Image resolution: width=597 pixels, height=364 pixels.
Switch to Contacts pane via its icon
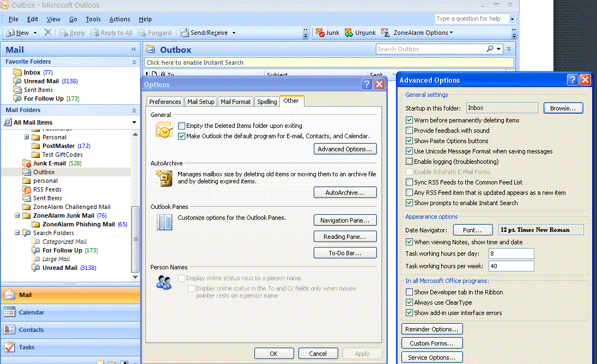(9, 330)
